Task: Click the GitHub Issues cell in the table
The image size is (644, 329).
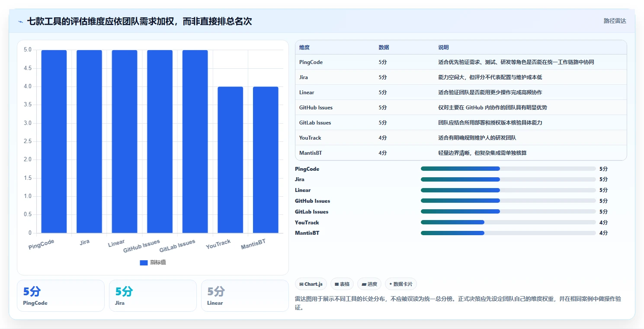Action: point(316,108)
